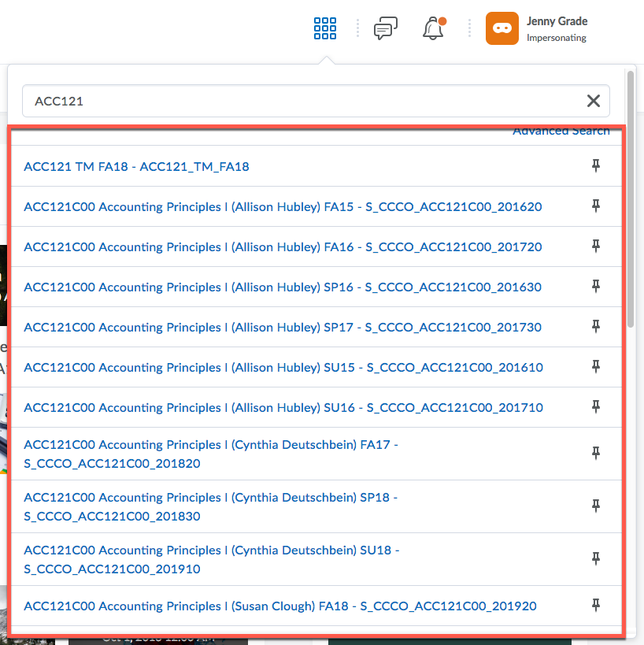Pin the Allison Hubley FA16 course
The width and height of the screenshot is (644, 645).
[595, 246]
